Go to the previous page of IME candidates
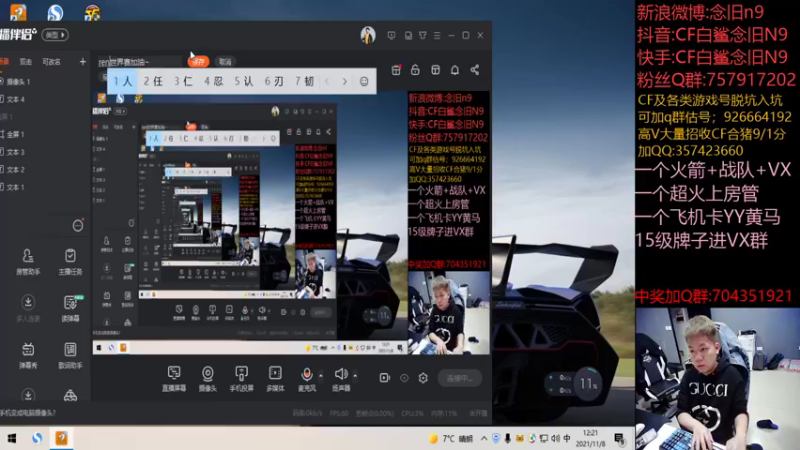Image resolution: width=800 pixels, height=450 pixels. click(x=327, y=81)
